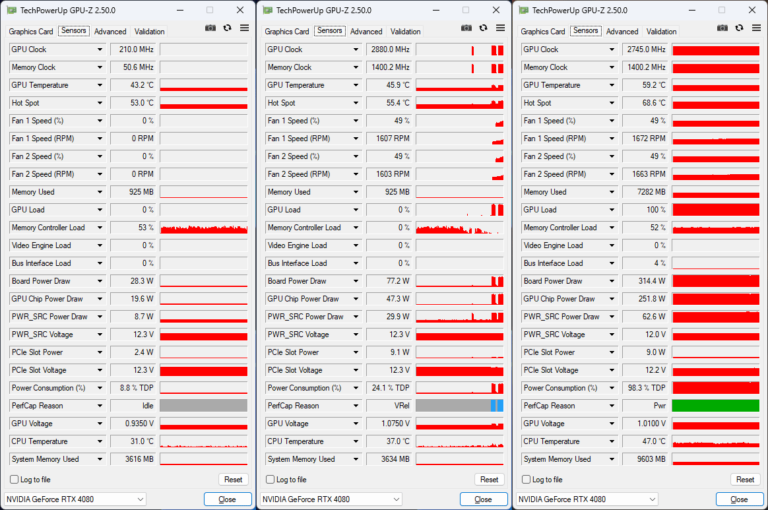Open the hamburger menu in the right GPU-Z window
The width and height of the screenshot is (768, 510).
[755, 29]
